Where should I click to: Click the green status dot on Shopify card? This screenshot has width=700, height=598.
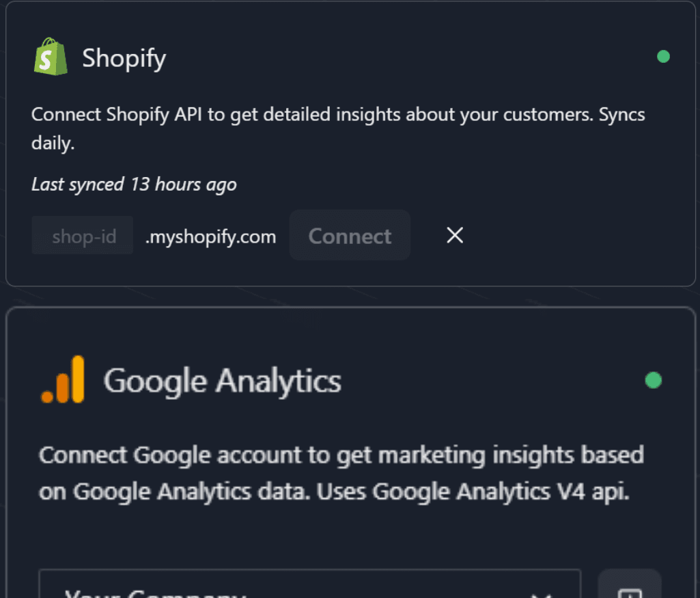pos(663,57)
